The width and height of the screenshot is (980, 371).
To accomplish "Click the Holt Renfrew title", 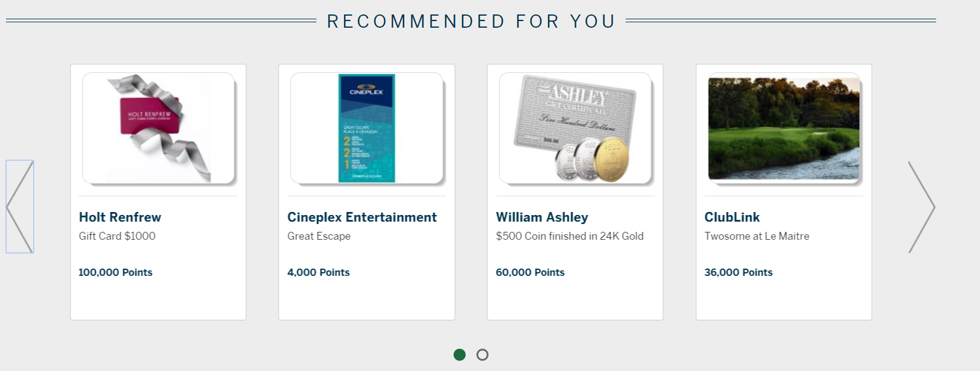I will click(120, 217).
